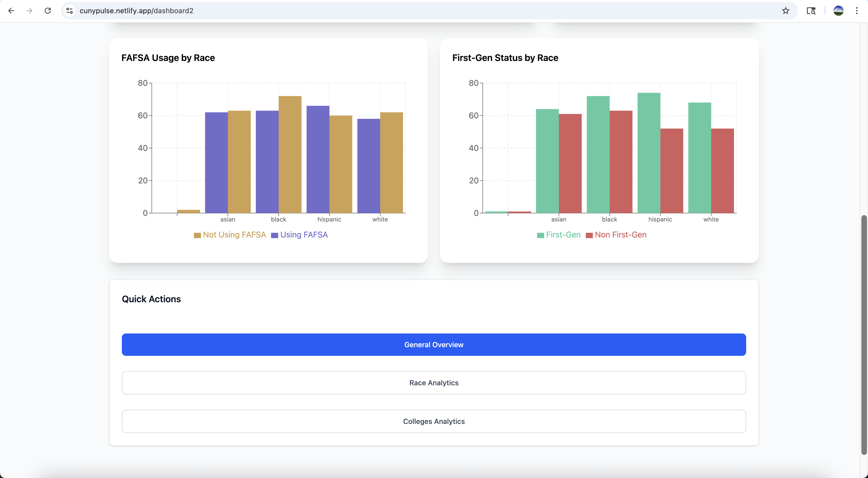Click the browser forward arrow
Image resolution: width=868 pixels, height=478 pixels.
pyautogui.click(x=29, y=11)
